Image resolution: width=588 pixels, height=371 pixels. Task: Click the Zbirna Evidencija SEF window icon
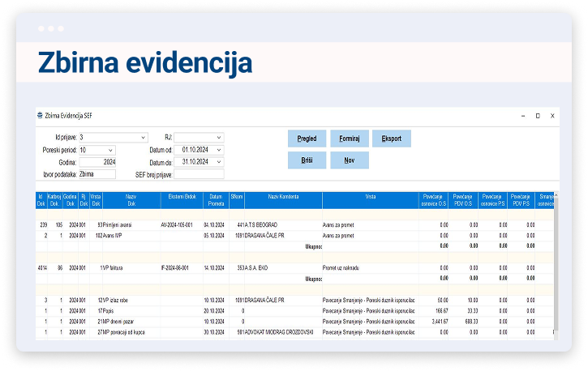(41, 116)
